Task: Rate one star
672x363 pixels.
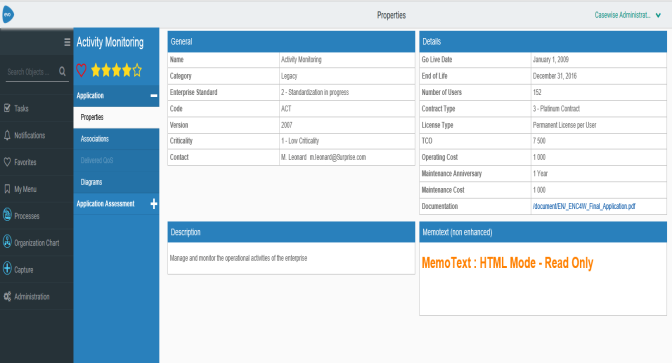Action: tap(96, 70)
